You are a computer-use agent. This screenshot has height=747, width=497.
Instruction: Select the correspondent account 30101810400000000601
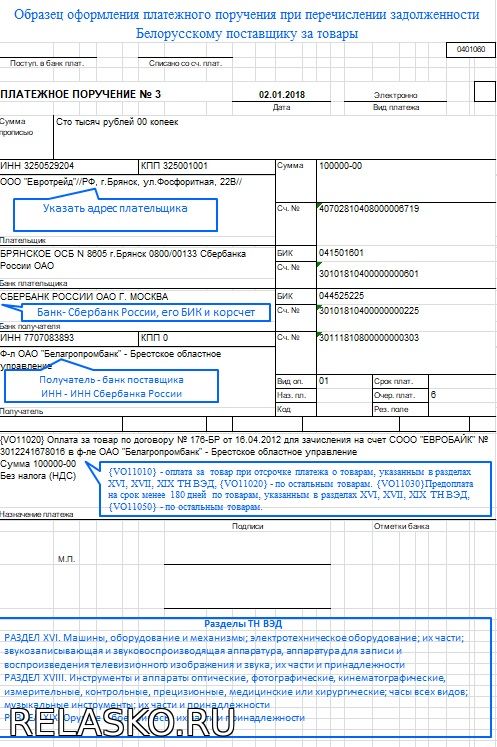coord(369,273)
